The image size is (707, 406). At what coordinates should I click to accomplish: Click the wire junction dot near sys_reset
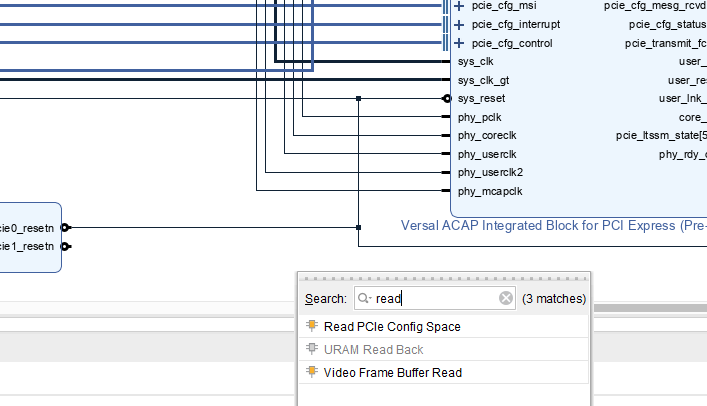[x=358, y=99]
